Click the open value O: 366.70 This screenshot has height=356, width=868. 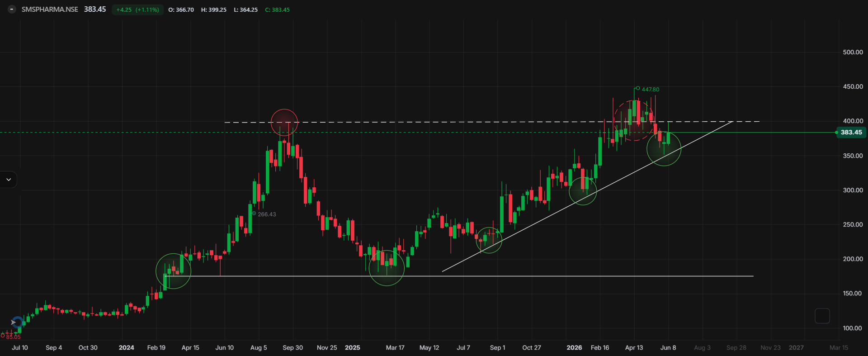[181, 10]
